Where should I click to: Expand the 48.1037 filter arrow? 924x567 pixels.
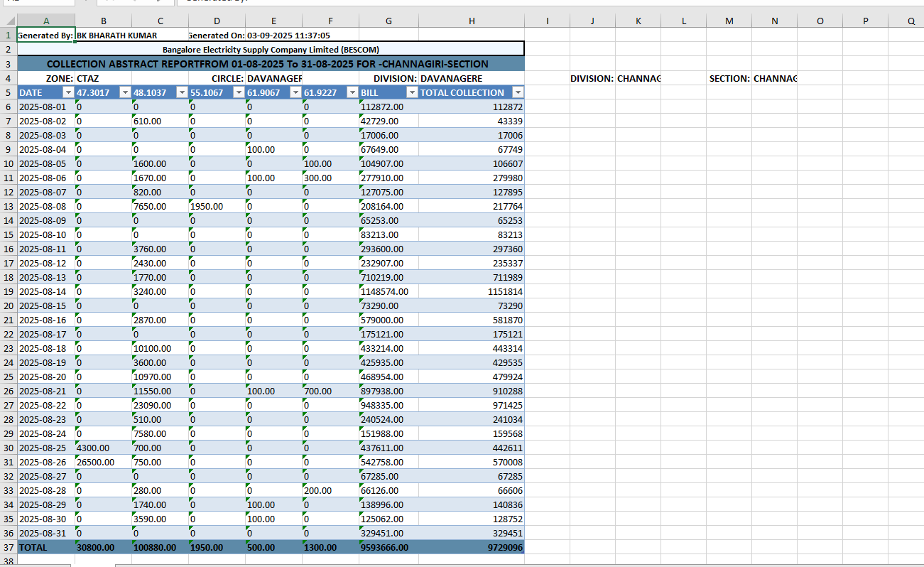coord(182,93)
